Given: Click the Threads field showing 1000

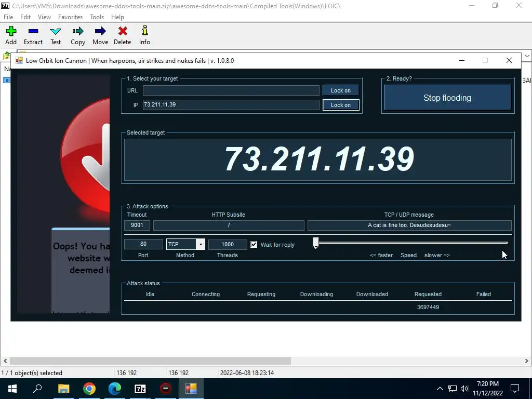Looking at the screenshot, I should pyautogui.click(x=228, y=244).
